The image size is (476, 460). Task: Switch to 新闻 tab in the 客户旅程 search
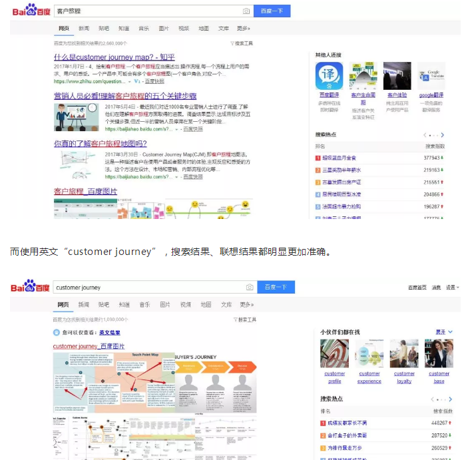click(84, 28)
